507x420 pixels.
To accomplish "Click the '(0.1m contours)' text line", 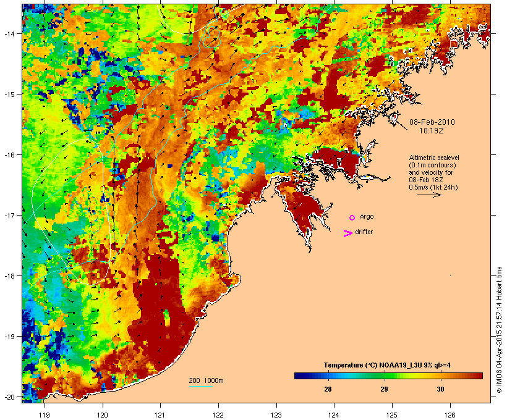I will coord(432,165).
